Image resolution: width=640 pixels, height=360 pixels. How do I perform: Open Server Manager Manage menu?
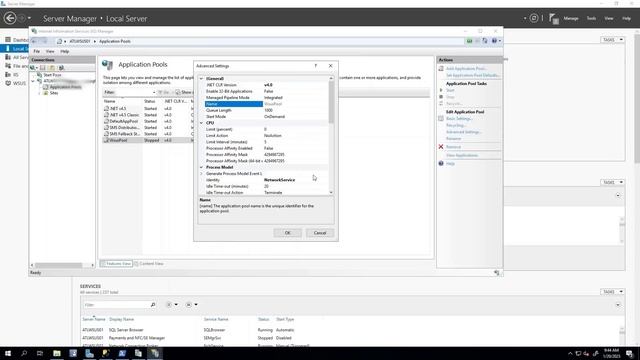571,18
